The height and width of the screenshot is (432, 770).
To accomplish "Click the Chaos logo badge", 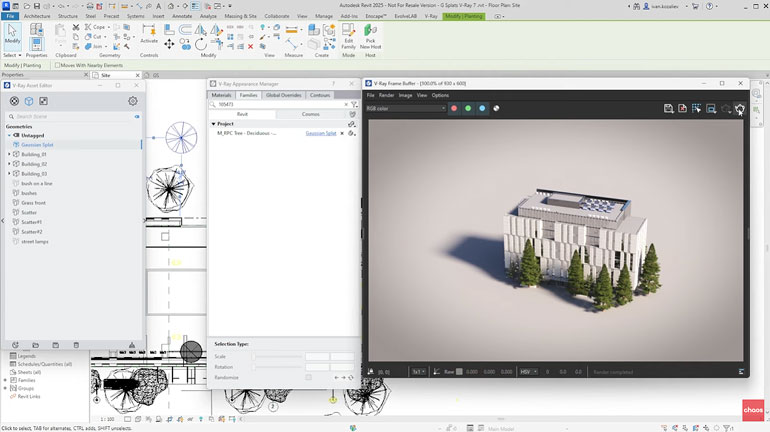I will [753, 410].
